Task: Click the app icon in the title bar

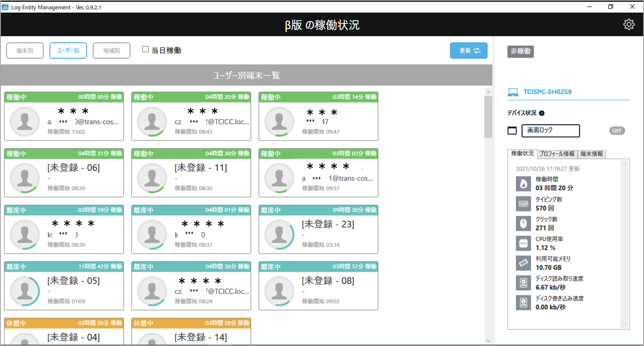Action: pyautogui.click(x=5, y=7)
